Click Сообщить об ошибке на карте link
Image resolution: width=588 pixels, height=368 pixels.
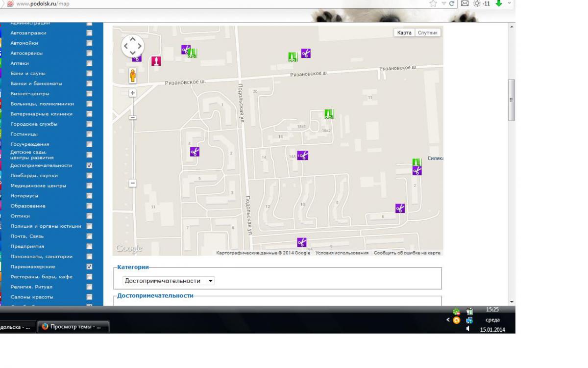click(407, 253)
